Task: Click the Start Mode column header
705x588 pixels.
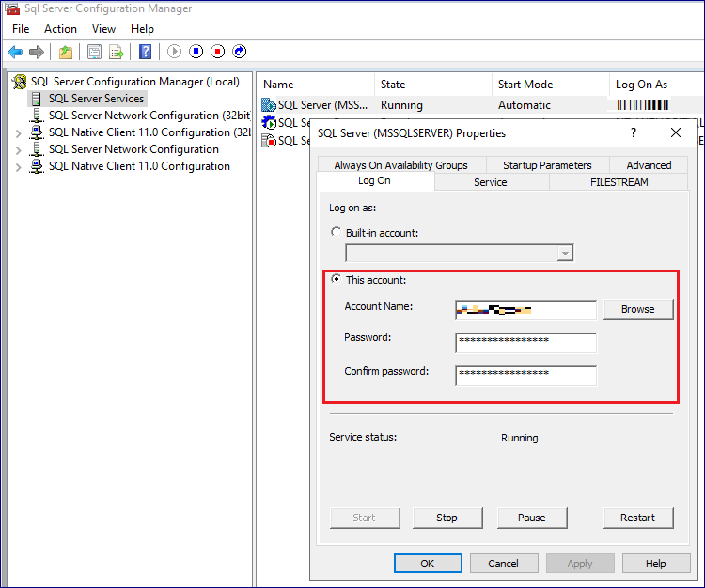Action: click(551, 85)
